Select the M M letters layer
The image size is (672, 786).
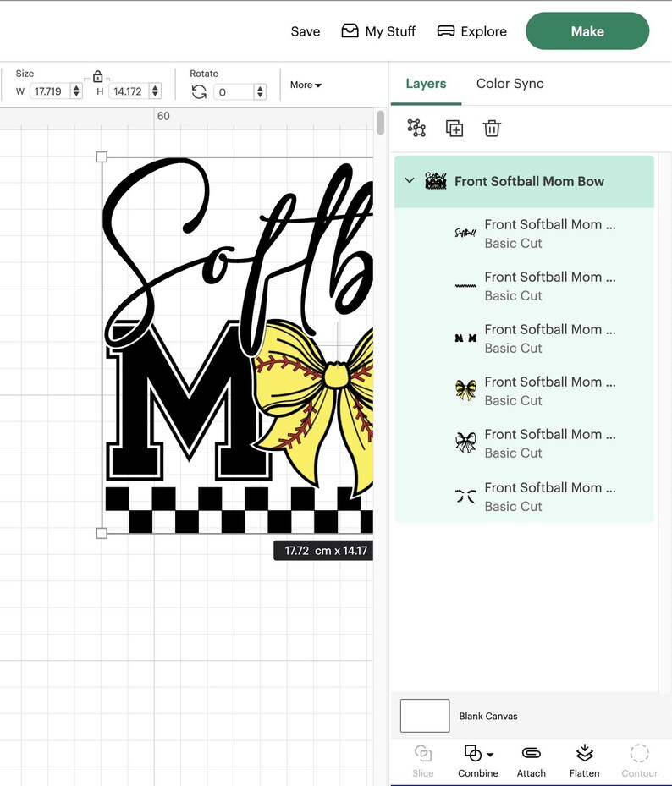tap(524, 339)
